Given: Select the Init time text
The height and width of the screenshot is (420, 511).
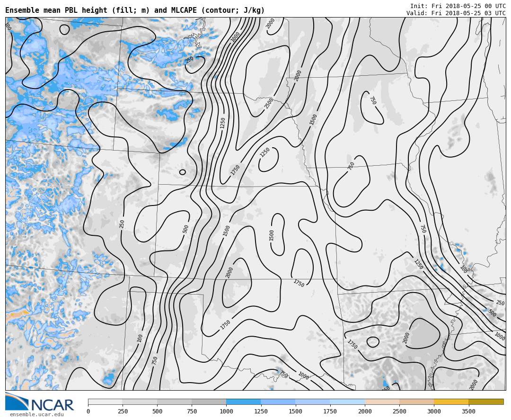Looking at the screenshot, I should (458, 6).
